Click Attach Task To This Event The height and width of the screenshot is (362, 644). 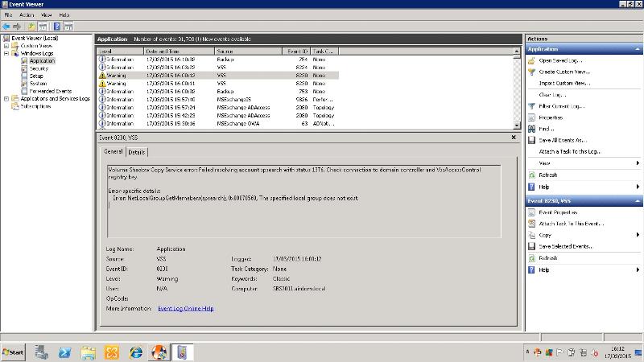pos(572,224)
